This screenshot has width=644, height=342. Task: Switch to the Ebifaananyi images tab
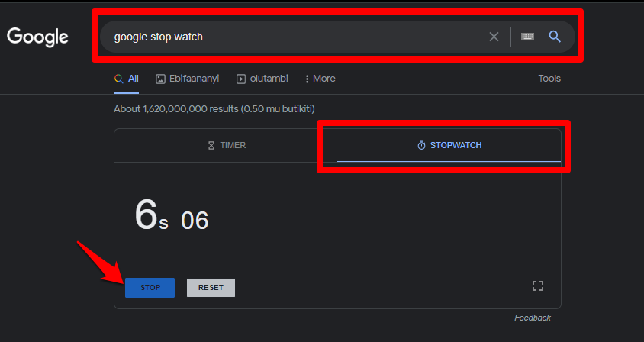(x=187, y=79)
